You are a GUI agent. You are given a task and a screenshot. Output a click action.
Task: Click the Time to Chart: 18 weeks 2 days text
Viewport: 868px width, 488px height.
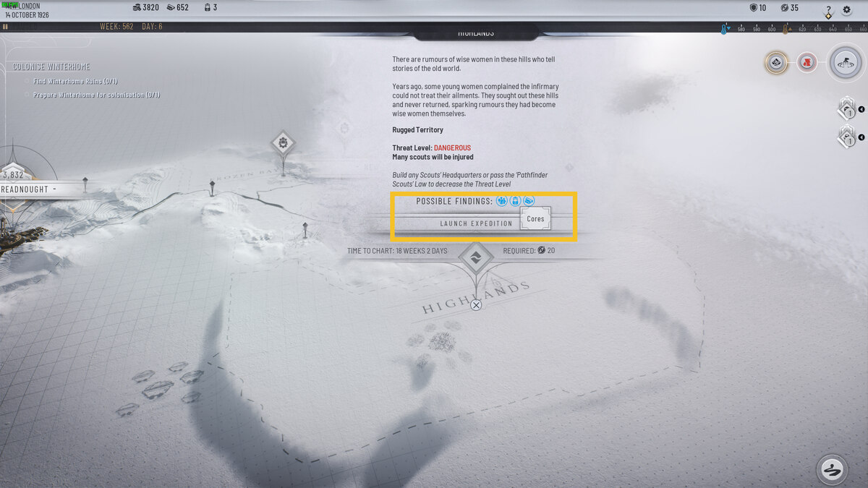tap(397, 251)
